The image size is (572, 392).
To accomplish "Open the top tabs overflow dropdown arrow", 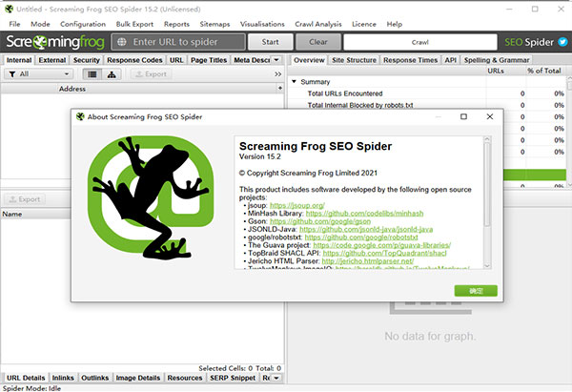I will 277,59.
